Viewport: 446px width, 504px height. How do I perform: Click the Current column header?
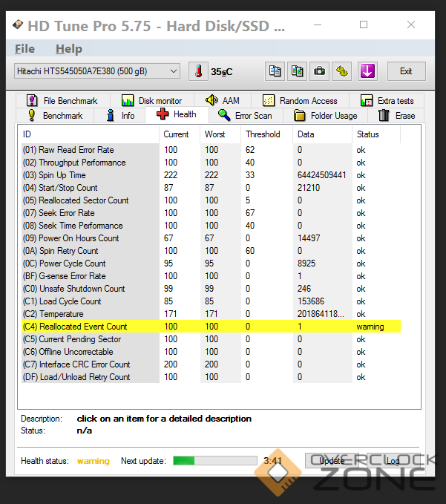point(180,134)
